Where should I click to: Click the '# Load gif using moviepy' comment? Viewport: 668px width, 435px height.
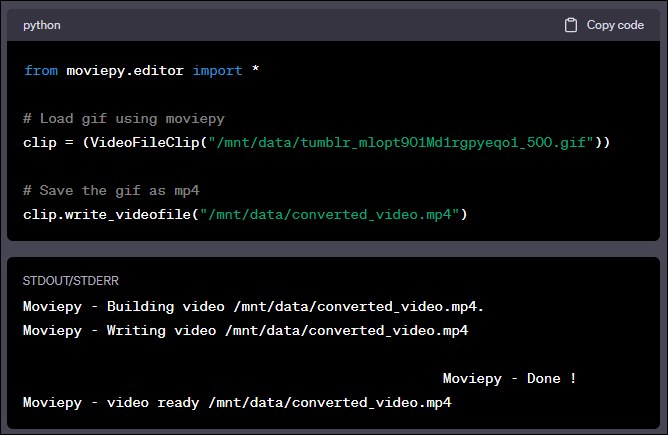point(124,118)
